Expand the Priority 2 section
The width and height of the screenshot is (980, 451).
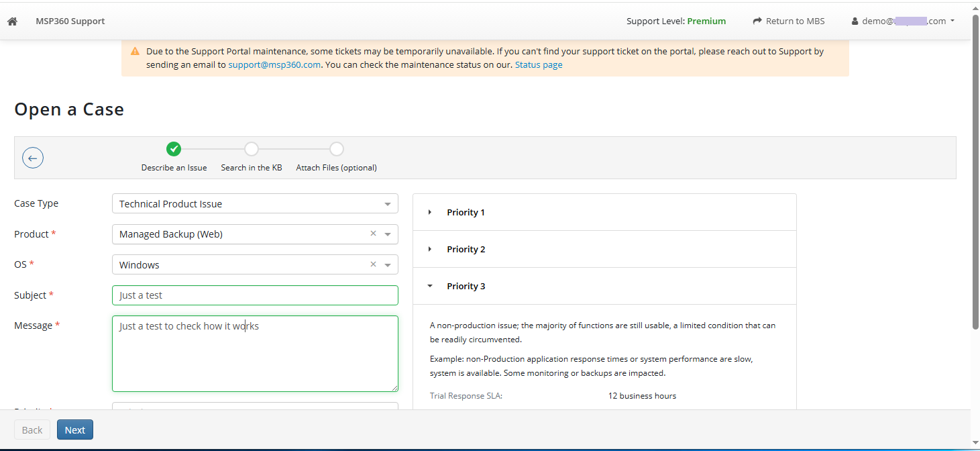[604, 249]
